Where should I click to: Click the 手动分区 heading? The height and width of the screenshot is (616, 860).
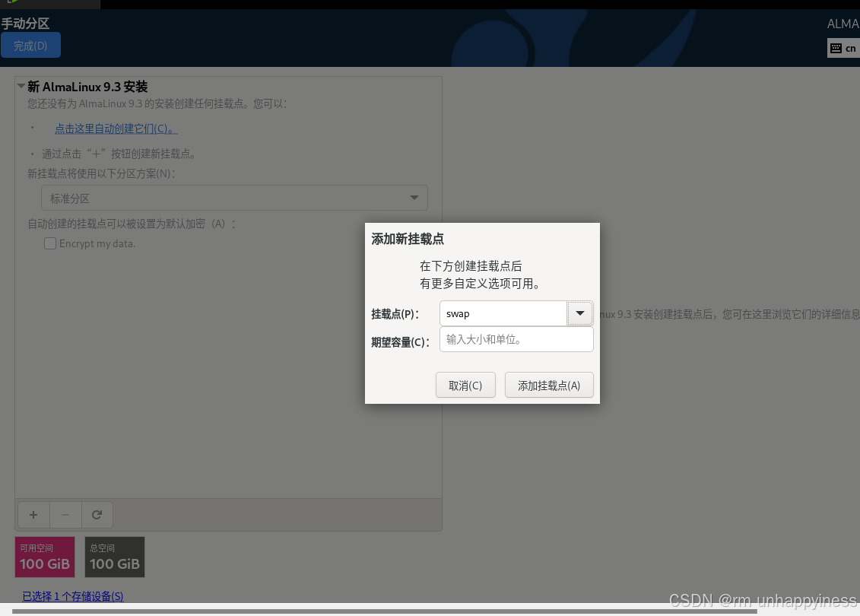pyautogui.click(x=25, y=23)
